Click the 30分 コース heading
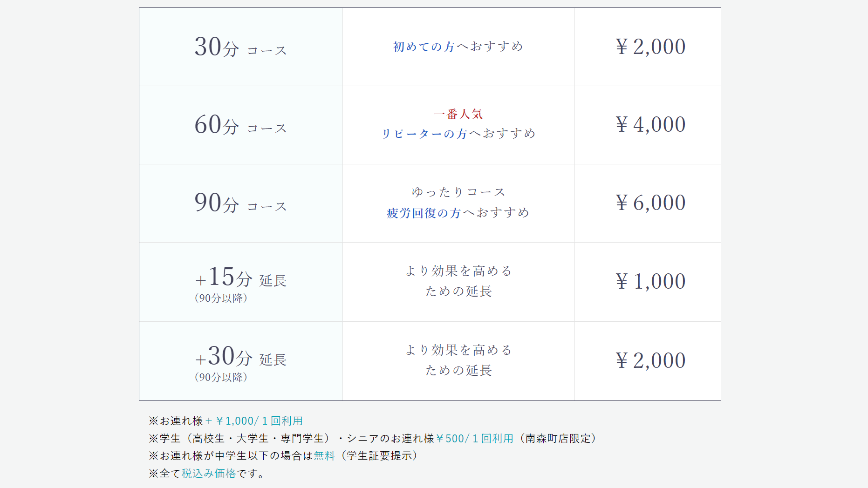 point(240,47)
